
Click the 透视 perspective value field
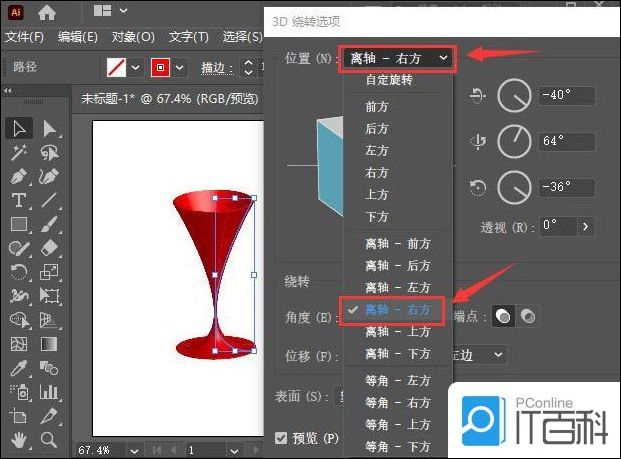pos(558,227)
